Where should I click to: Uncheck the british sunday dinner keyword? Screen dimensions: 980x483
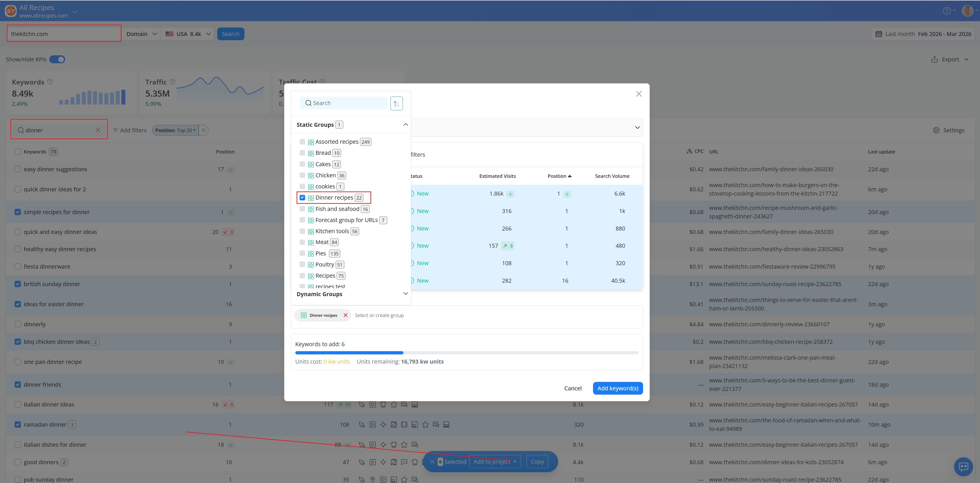[x=17, y=284]
